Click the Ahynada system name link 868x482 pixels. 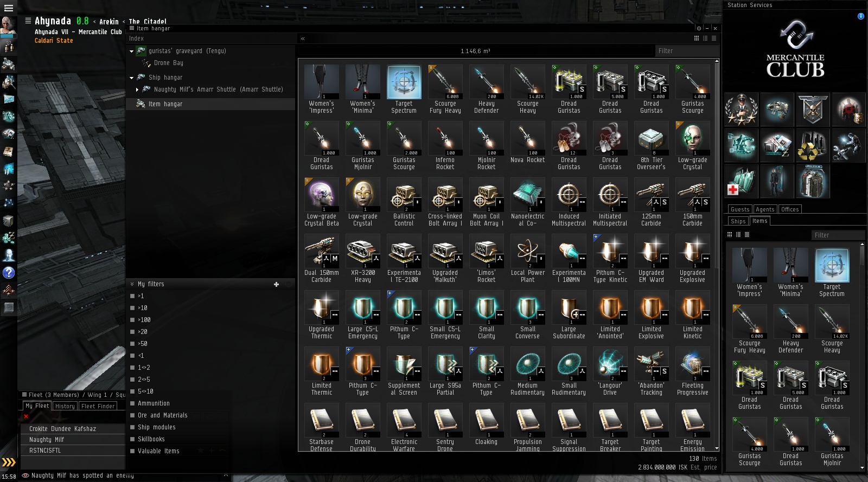tap(53, 21)
